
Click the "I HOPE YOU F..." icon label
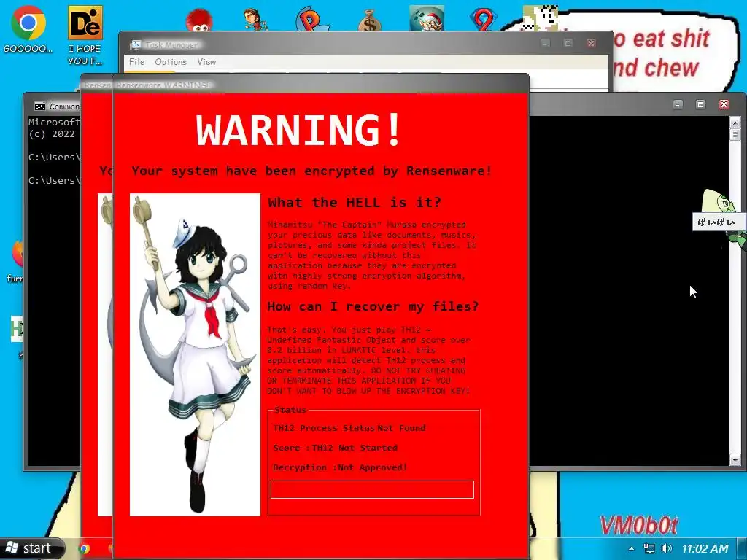coord(85,55)
